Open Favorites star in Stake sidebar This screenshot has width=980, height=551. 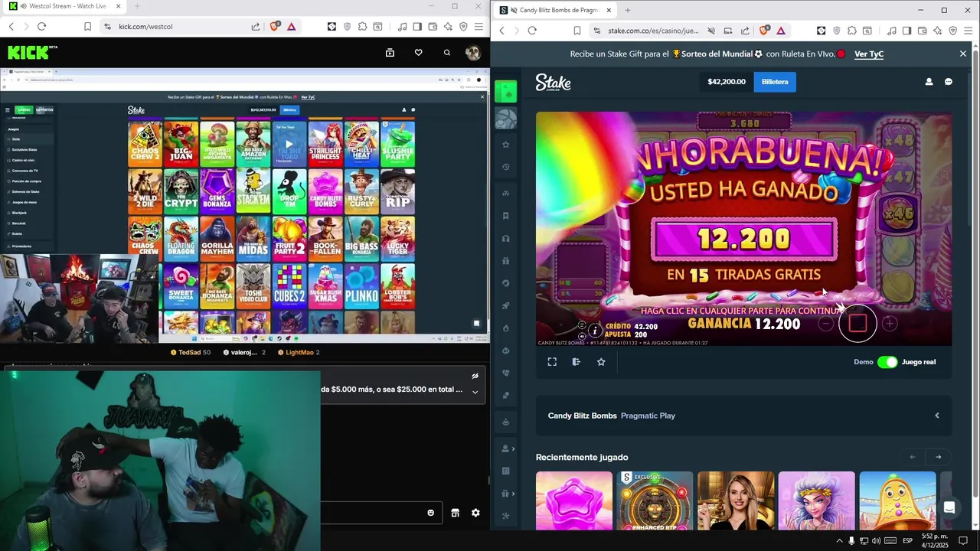pos(505,145)
